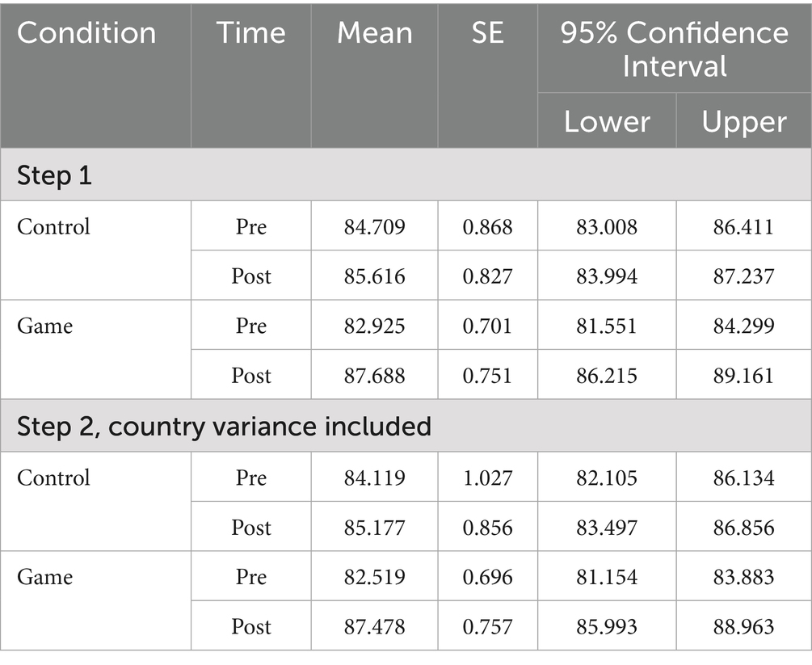
Task: Click the lower bound value 83.497
Action: click(606, 528)
